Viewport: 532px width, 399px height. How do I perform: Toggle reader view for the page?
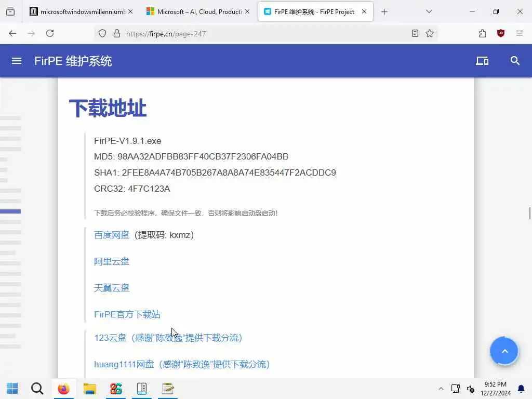(415, 33)
